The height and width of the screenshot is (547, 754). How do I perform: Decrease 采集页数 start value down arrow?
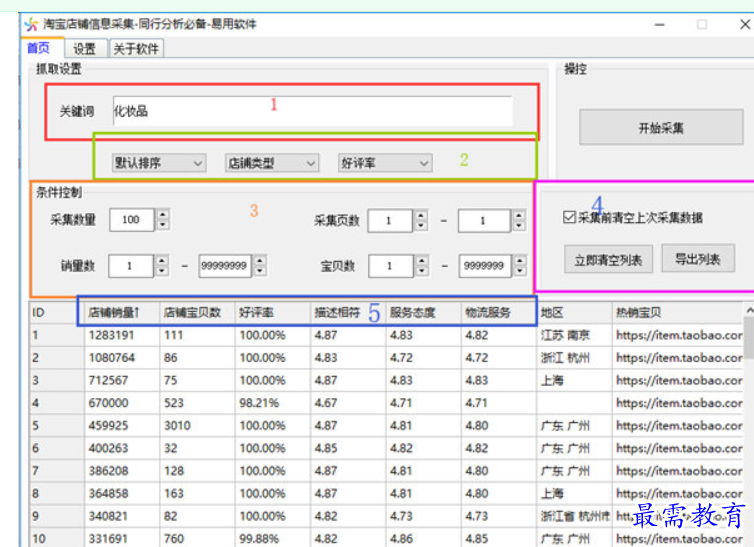coord(421,226)
